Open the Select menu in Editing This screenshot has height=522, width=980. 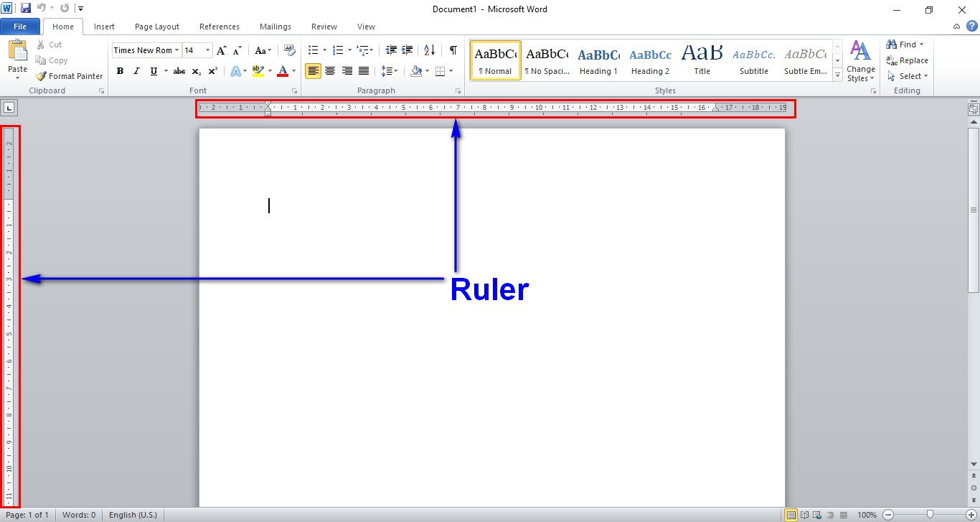pyautogui.click(x=908, y=76)
